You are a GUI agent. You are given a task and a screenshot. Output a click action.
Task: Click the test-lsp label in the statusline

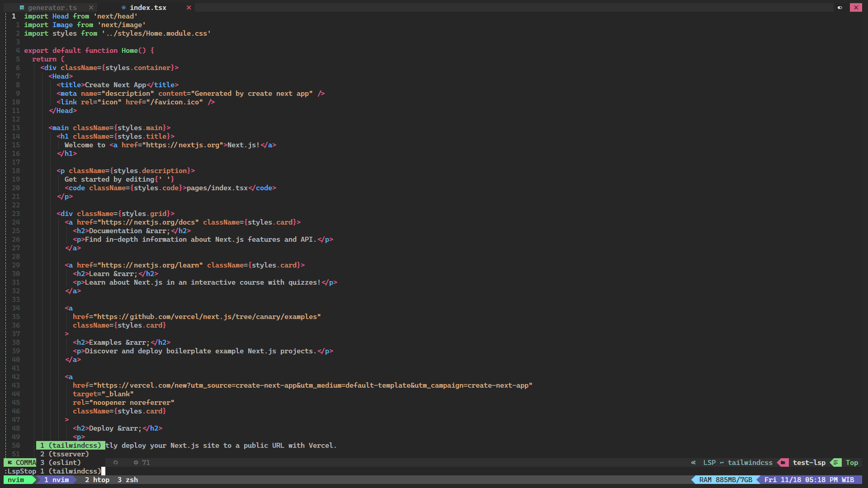click(809, 462)
